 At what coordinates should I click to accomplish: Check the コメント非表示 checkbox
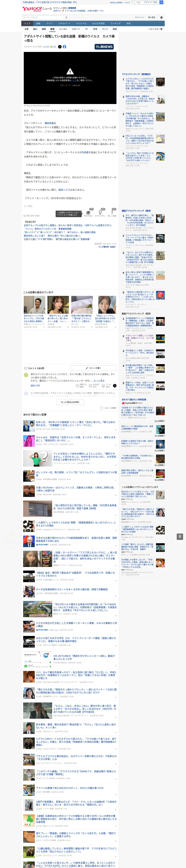[102, 408]
